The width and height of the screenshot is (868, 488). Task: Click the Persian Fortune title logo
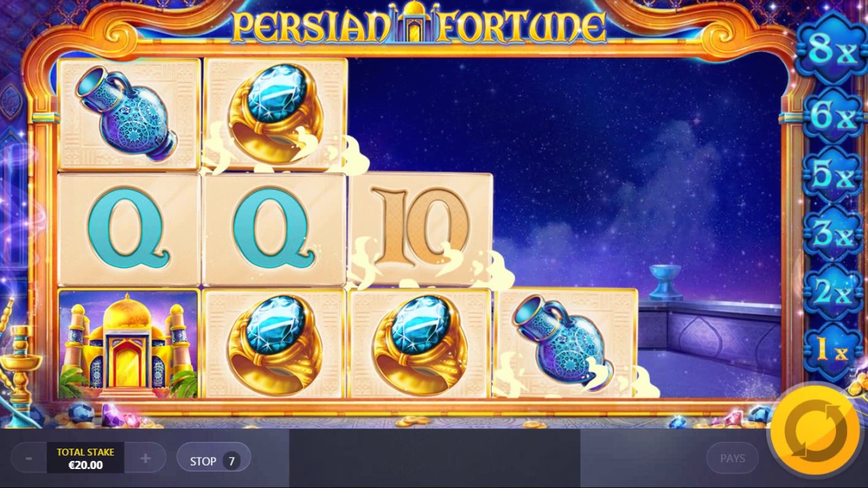418,25
